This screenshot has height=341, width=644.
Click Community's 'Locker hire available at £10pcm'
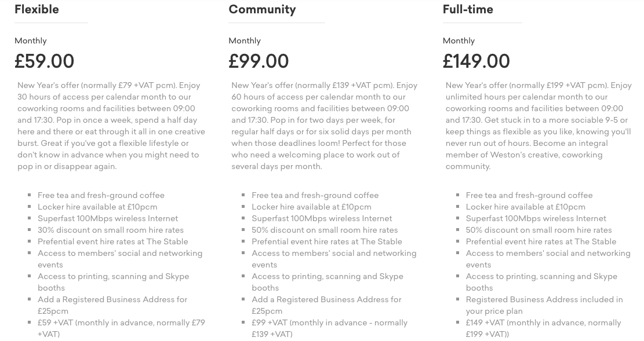(311, 207)
